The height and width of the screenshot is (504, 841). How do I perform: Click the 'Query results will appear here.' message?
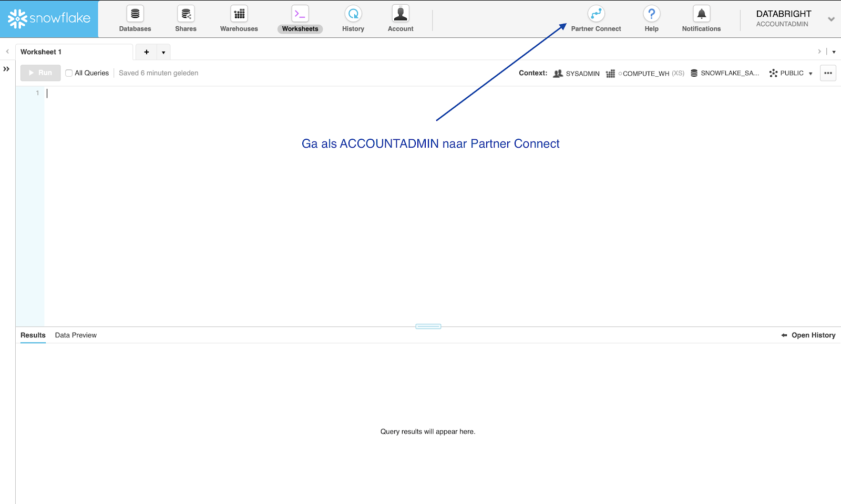pyautogui.click(x=428, y=431)
